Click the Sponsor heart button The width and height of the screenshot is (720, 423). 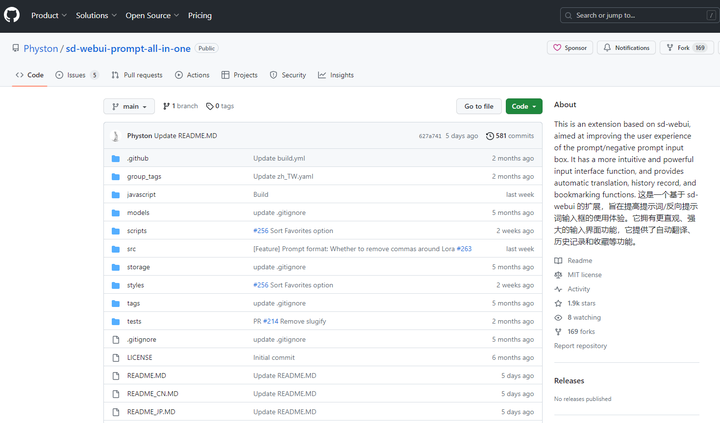tap(570, 48)
